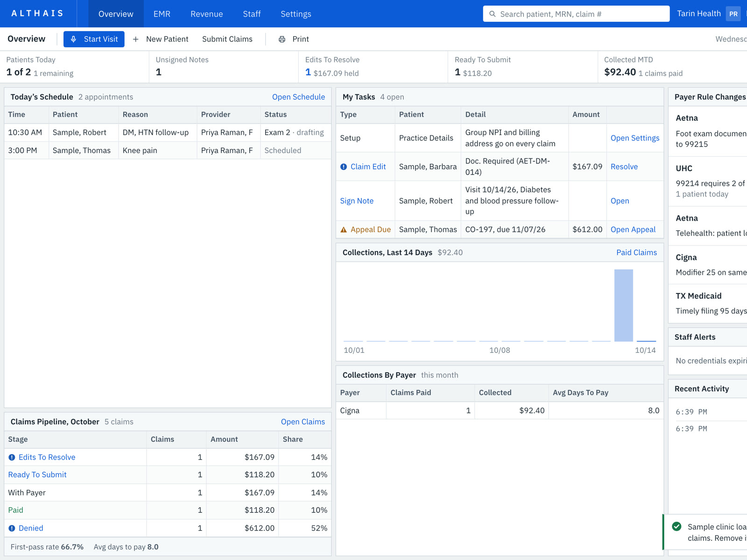The image size is (747, 560).
Task: Click the Sign Note link
Action: (x=357, y=201)
